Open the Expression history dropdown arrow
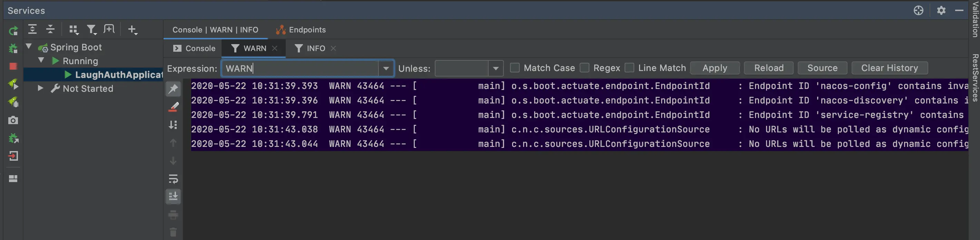980x240 pixels. pos(386,69)
